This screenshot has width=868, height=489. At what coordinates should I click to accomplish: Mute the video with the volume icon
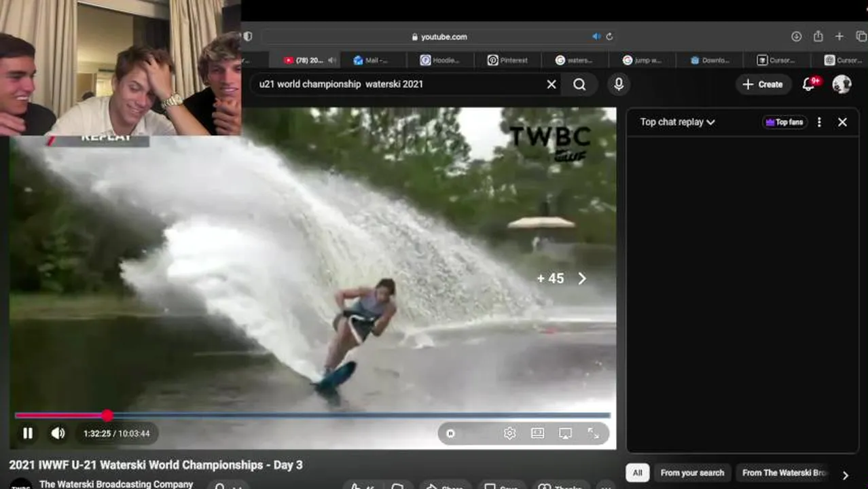(x=58, y=433)
